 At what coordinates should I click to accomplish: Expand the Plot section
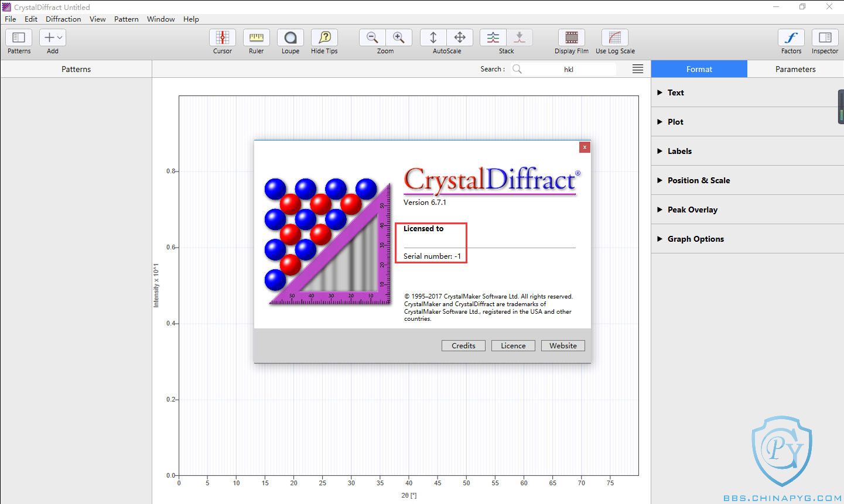tap(747, 122)
